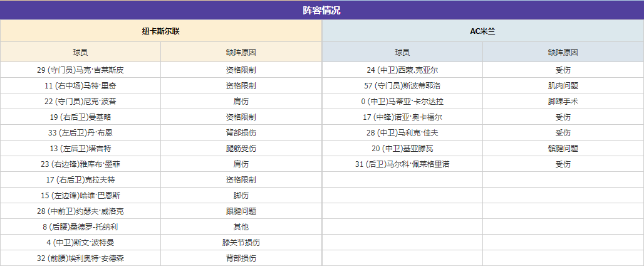Click 腿筋受伤 reason for 塔吉特

[x=241, y=149]
